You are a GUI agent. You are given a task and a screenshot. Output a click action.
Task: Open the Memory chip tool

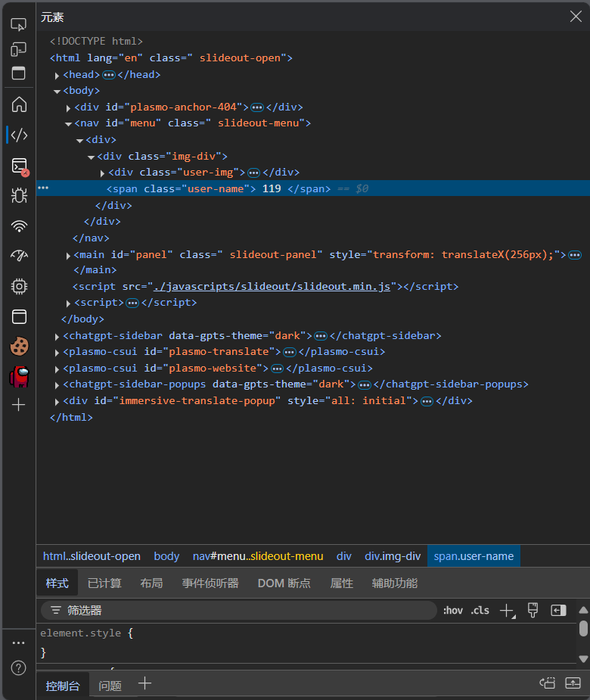coord(19,286)
